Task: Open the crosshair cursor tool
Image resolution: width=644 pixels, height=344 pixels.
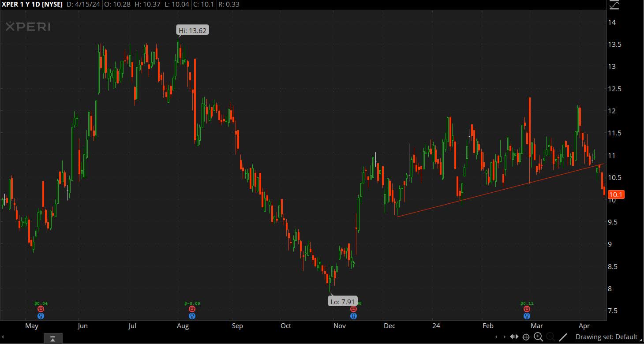Action: (526, 337)
